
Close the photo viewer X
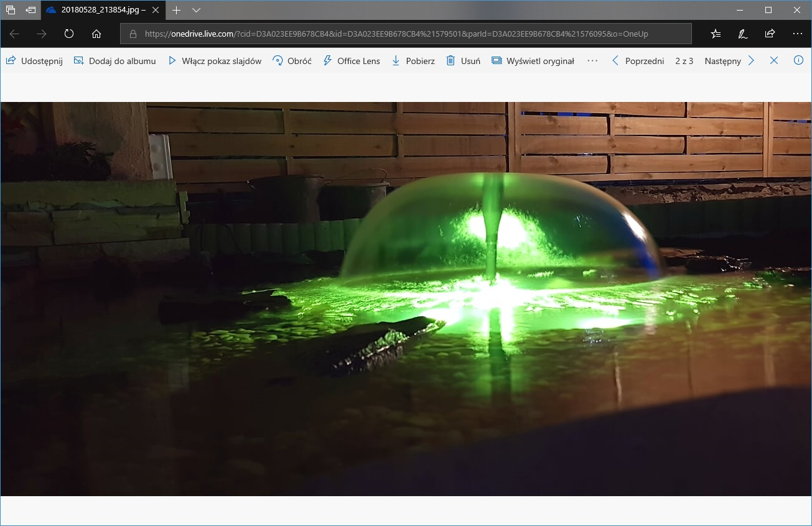tap(774, 61)
